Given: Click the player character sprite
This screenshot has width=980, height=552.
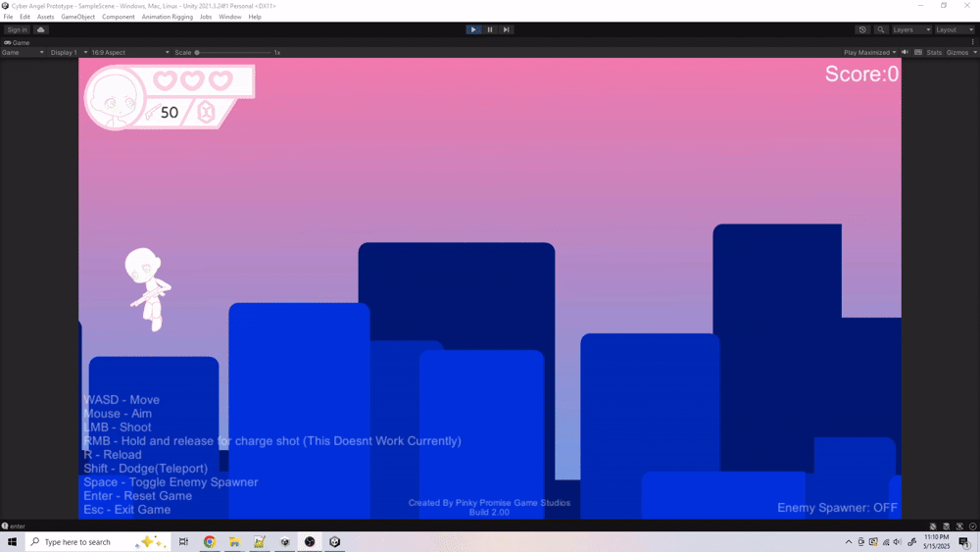Looking at the screenshot, I should pos(148,289).
